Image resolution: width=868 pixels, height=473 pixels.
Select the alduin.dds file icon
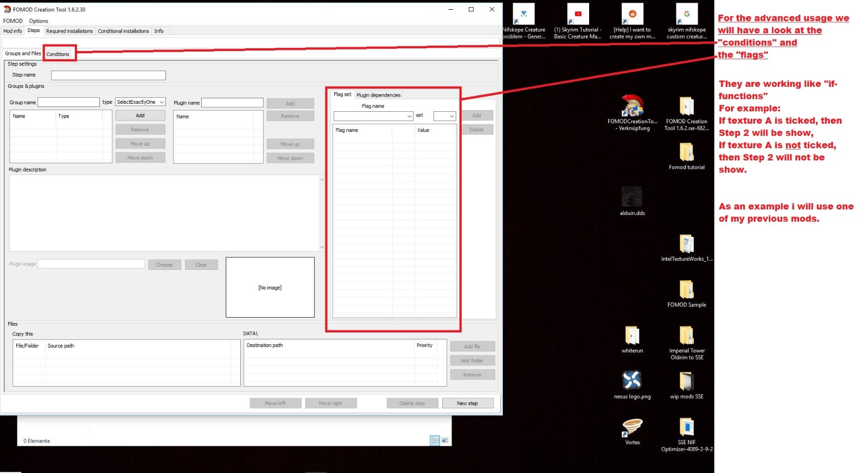tap(632, 197)
